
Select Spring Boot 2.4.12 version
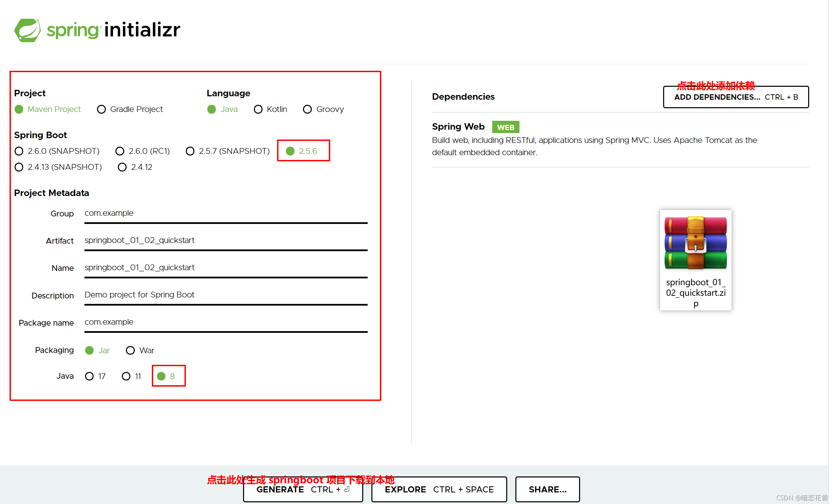coord(122,167)
